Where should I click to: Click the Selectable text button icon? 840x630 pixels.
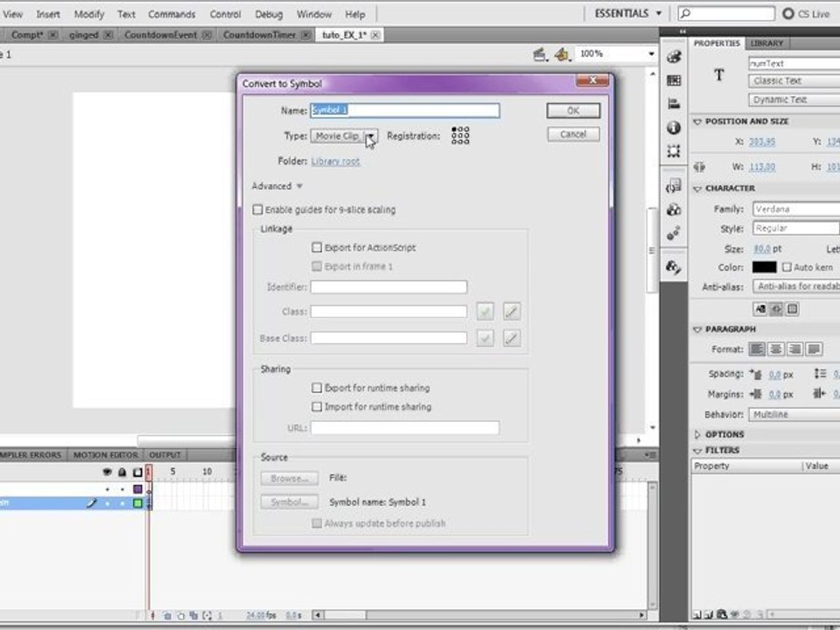(760, 309)
